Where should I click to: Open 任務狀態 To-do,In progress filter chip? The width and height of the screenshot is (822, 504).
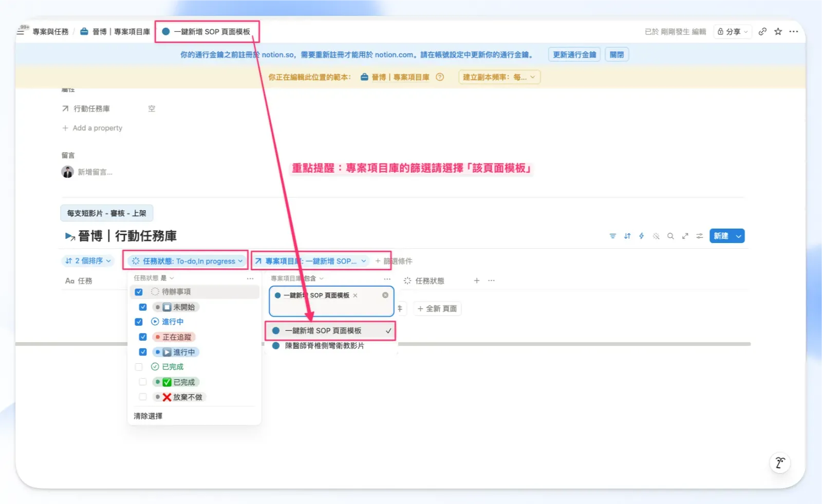point(187,261)
